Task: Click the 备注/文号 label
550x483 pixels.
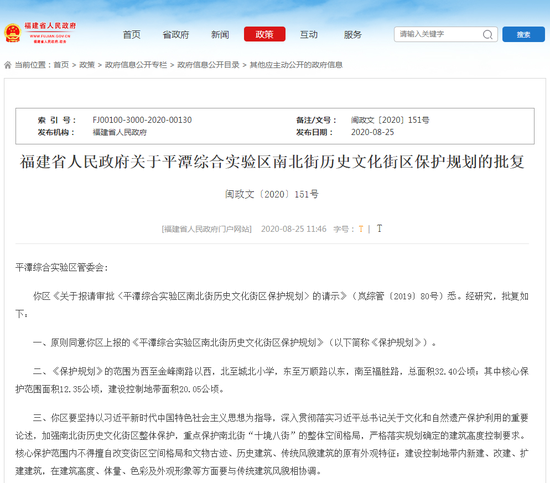Action: point(316,120)
